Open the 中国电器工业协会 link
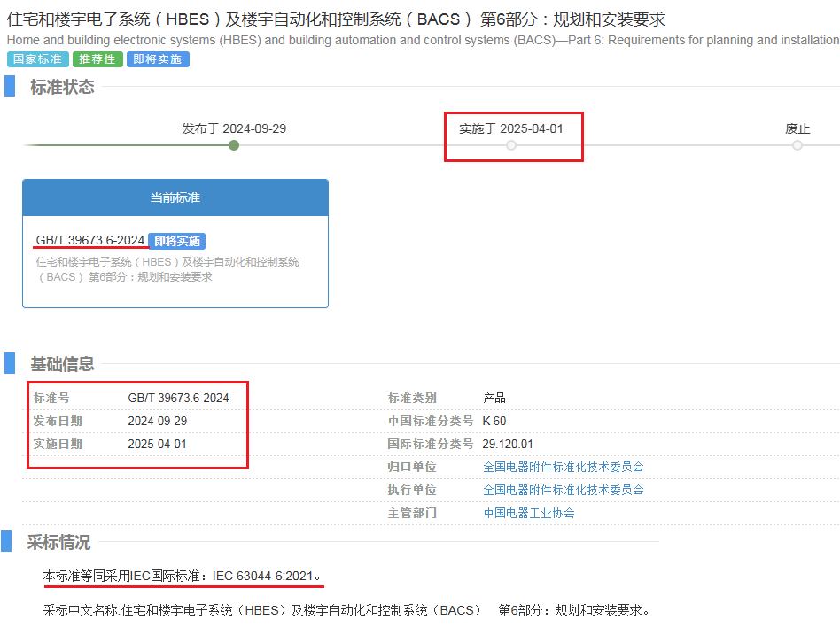Screen dimensions: 840x627 (529, 513)
